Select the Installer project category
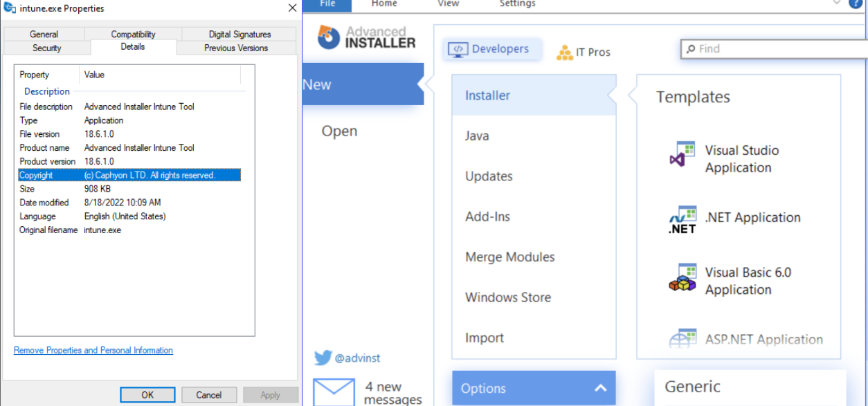 (x=534, y=95)
